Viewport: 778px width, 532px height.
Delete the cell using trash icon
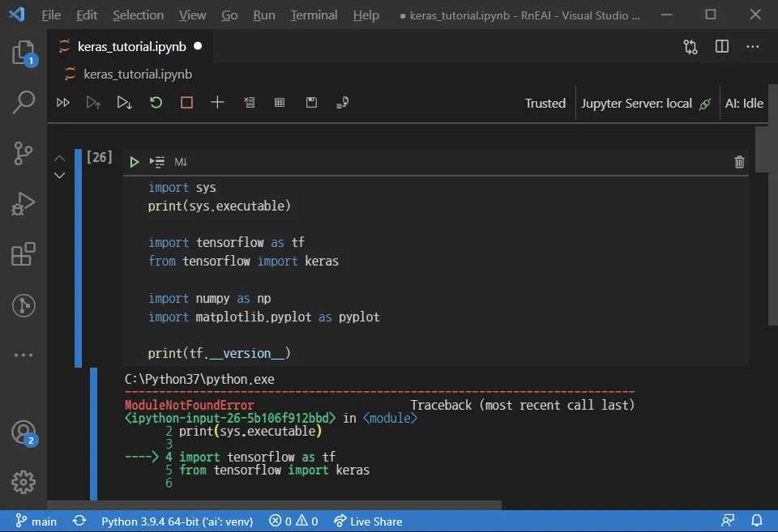click(739, 162)
